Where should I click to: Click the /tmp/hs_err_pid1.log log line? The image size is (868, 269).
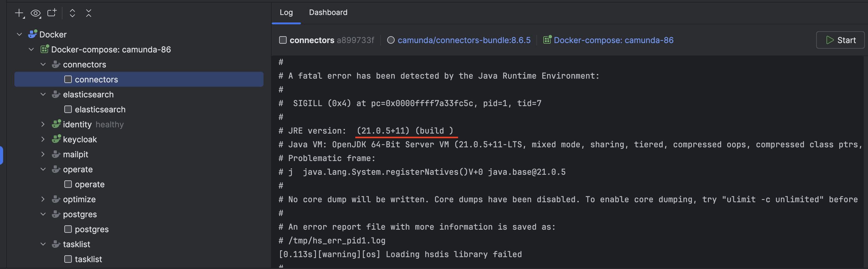pyautogui.click(x=332, y=241)
